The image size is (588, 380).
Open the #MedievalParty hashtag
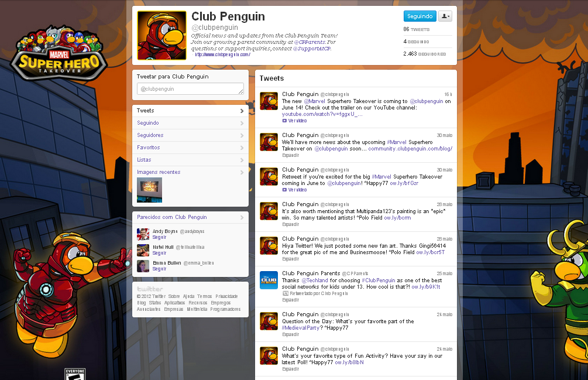point(300,328)
